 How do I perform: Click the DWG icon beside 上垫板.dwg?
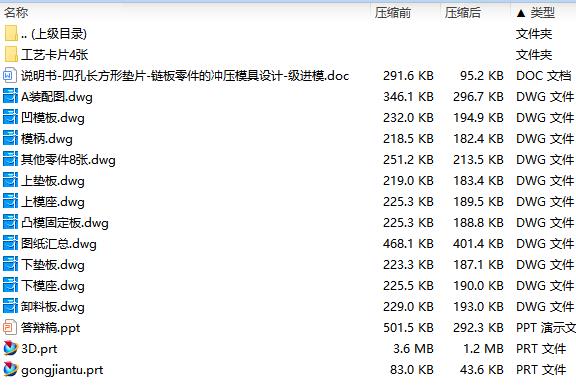(10, 180)
